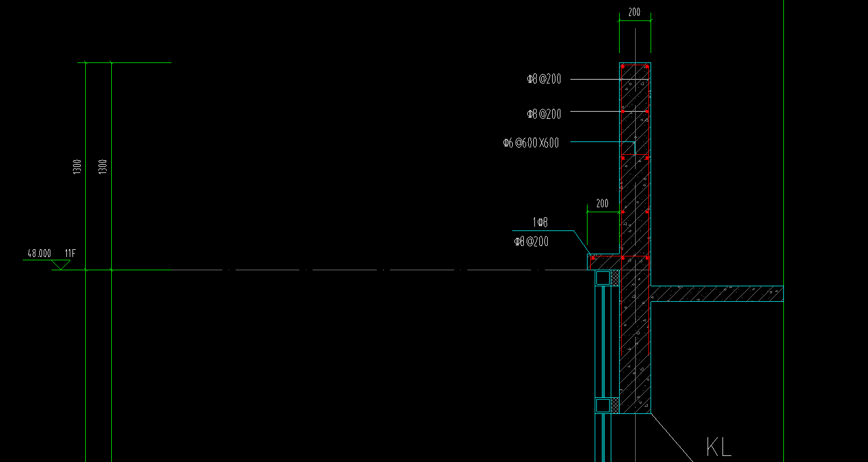The image size is (868, 462).
Task: Select the 200 dimension above the wall top
Action: point(635,12)
